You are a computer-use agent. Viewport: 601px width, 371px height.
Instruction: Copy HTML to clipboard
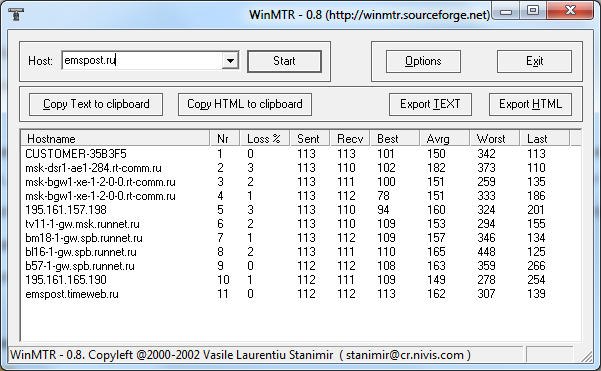coord(245,104)
